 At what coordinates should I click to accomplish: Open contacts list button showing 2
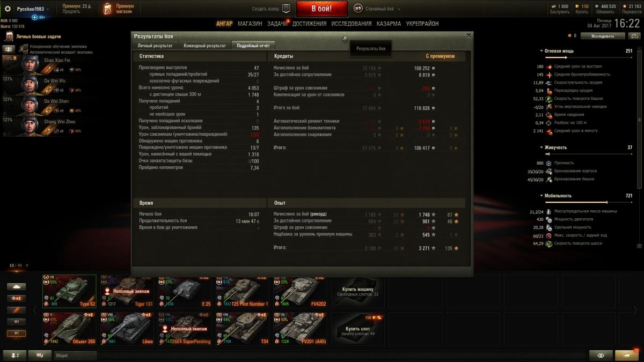point(14,356)
